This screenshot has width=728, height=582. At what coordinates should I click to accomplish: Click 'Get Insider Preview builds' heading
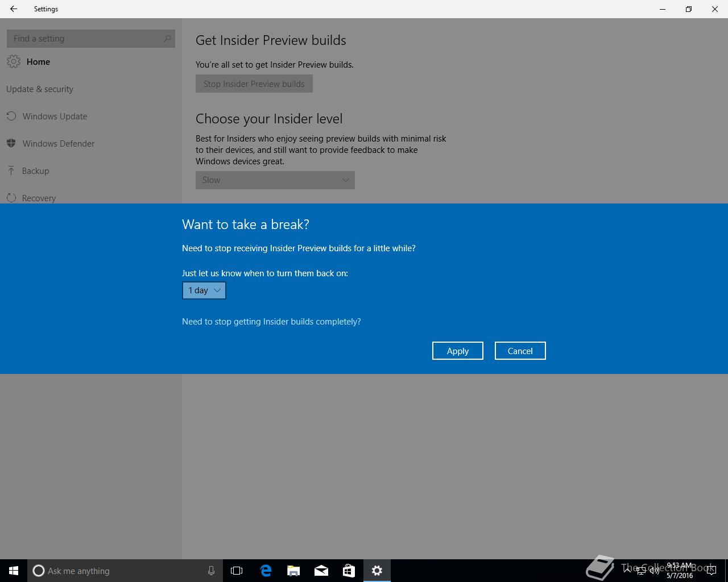click(271, 40)
